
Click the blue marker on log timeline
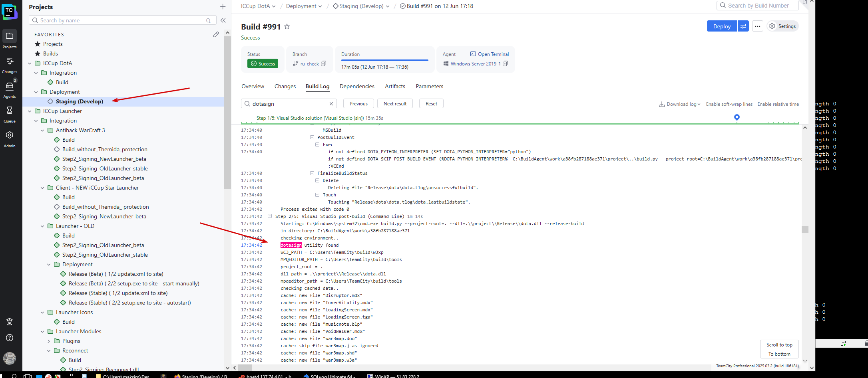click(x=737, y=117)
